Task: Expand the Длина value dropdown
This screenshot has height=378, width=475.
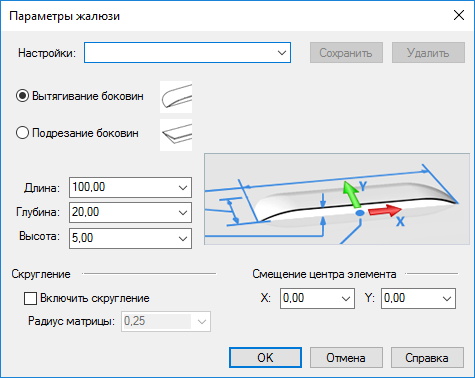Action: pos(183,188)
